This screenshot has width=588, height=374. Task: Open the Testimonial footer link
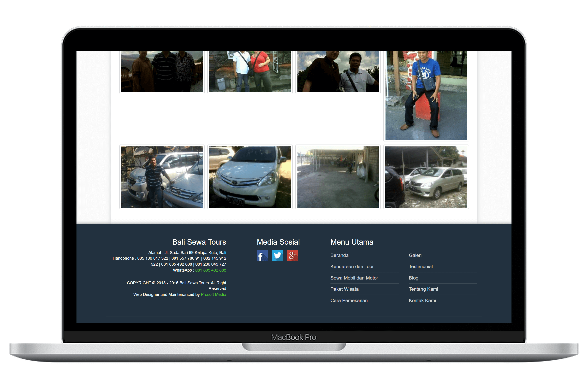[x=420, y=267]
